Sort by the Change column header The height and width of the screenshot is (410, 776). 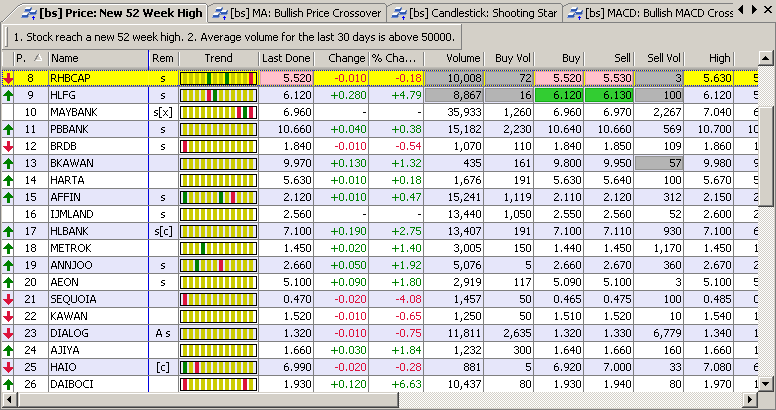(x=341, y=58)
